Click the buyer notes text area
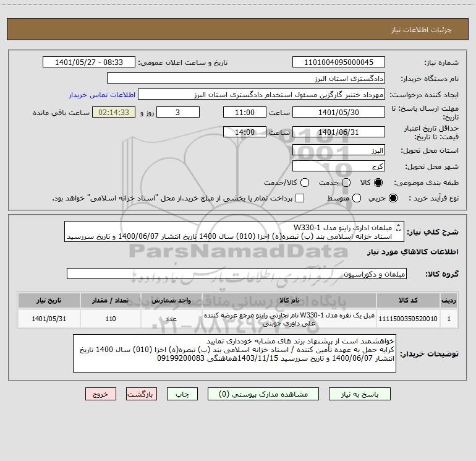This screenshot has height=461, width=476. 234,353
